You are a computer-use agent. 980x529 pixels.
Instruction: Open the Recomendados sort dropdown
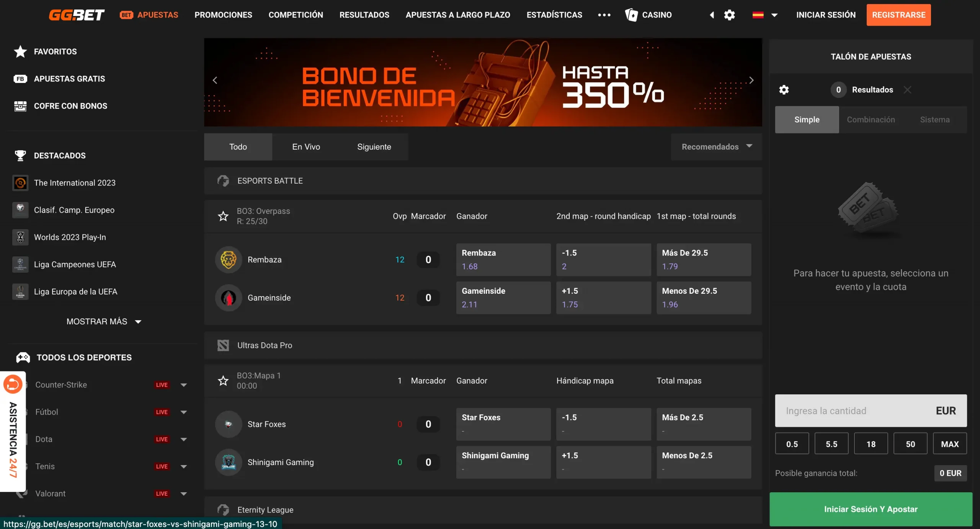pyautogui.click(x=716, y=147)
